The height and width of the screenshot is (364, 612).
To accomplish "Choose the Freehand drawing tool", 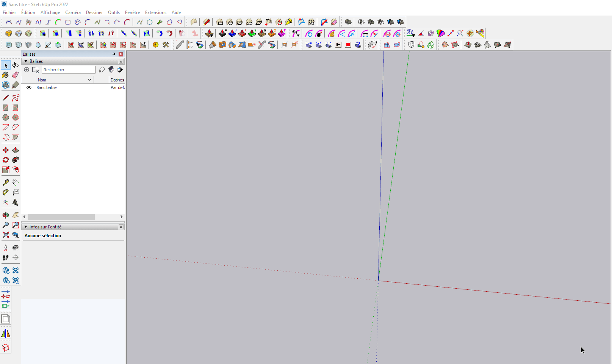I will point(16,98).
